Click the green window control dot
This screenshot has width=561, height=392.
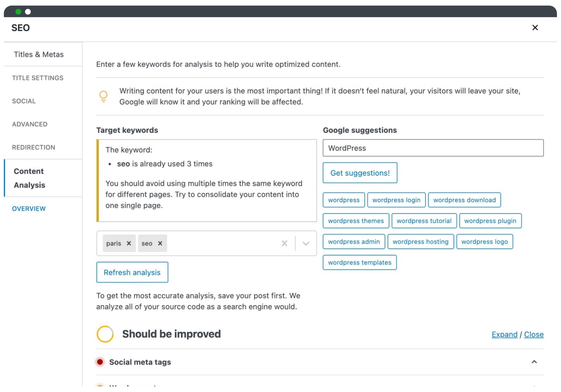[x=18, y=12]
